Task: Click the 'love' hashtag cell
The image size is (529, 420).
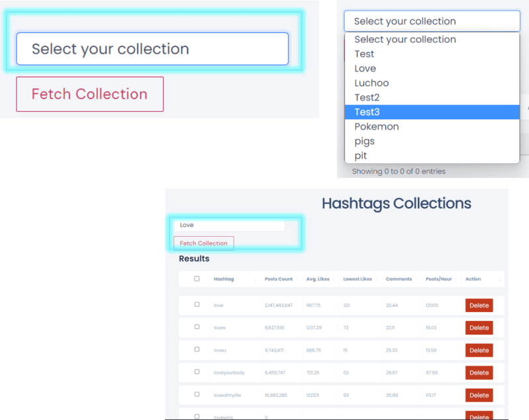Action: tap(218, 306)
